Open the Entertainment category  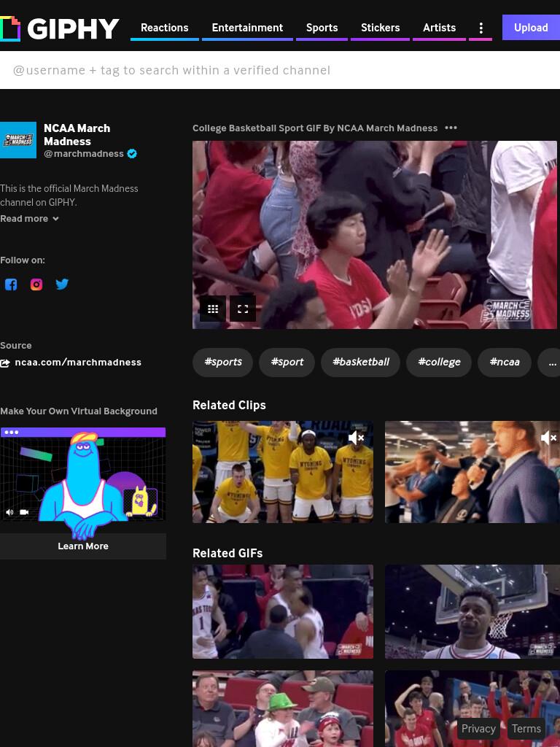[x=247, y=28]
